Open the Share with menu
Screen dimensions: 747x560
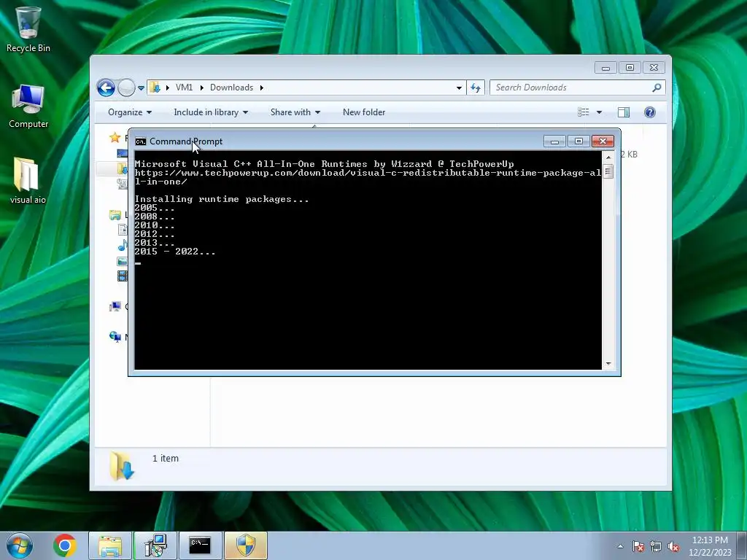295,112
